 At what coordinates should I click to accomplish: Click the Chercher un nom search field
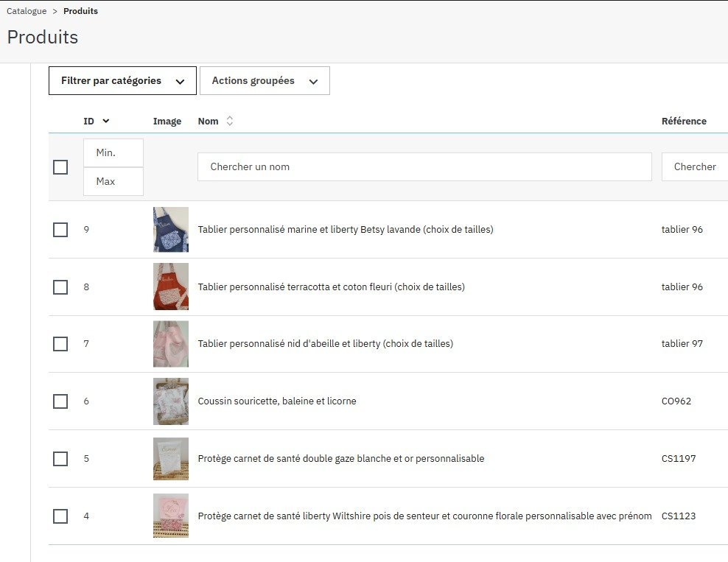(x=424, y=167)
